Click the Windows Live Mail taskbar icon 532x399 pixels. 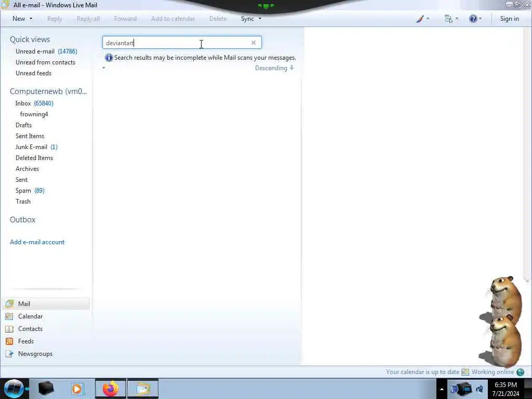(143, 389)
